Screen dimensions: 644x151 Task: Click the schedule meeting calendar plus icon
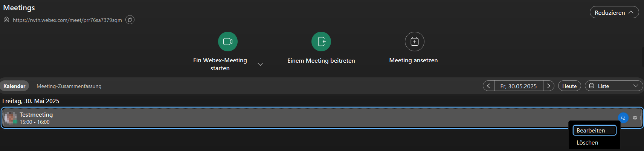(414, 42)
